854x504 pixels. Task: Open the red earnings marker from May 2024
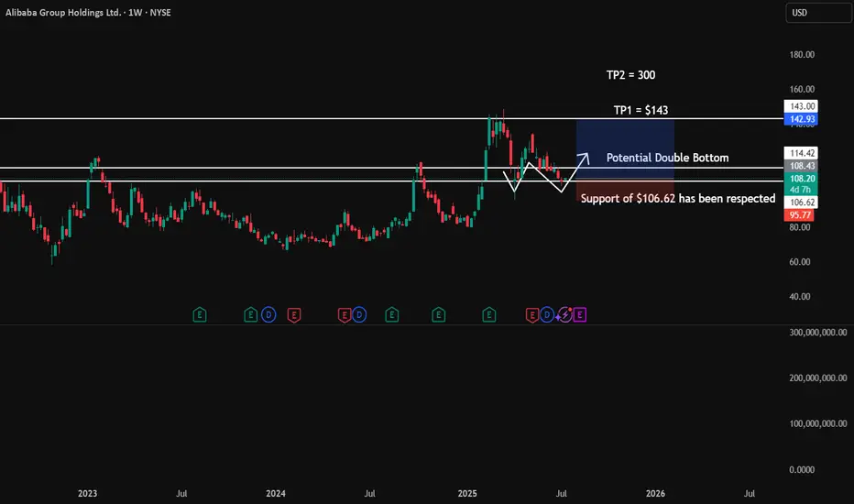point(345,314)
